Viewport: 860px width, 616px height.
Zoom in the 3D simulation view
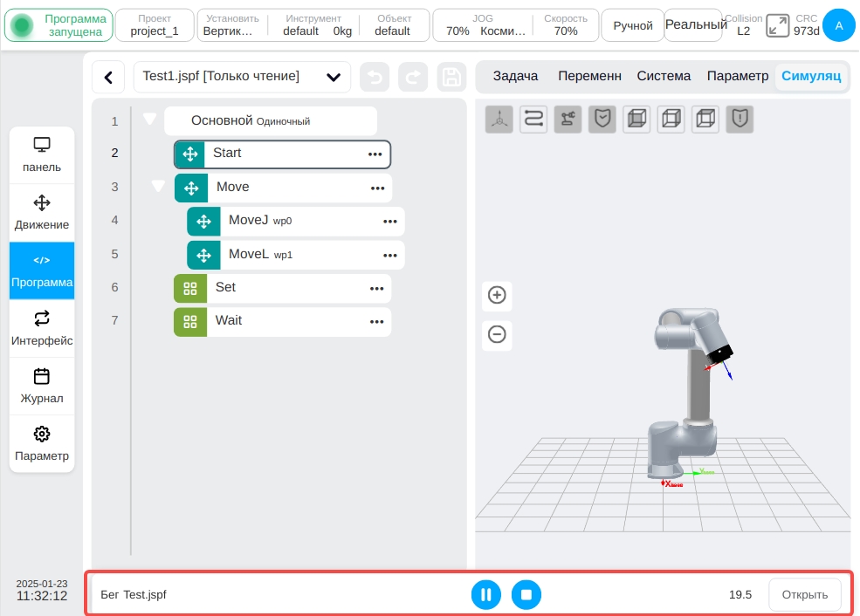[x=497, y=296]
